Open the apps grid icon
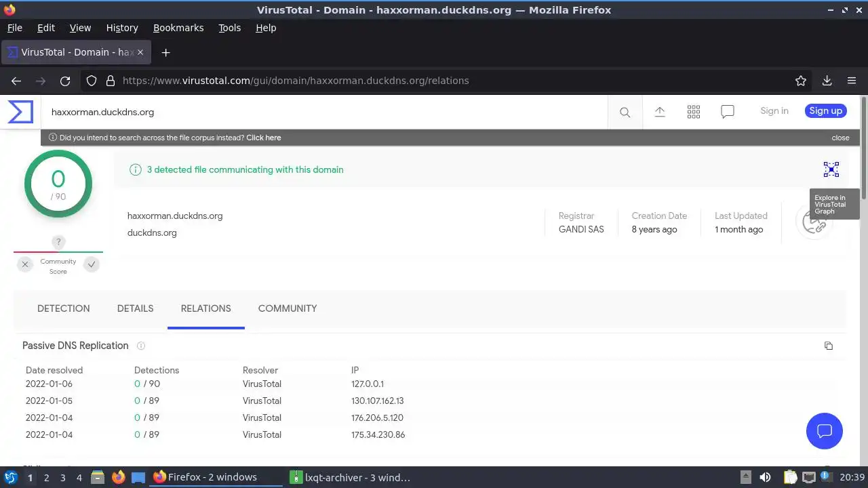Image resolution: width=868 pixels, height=488 pixels. coord(693,112)
